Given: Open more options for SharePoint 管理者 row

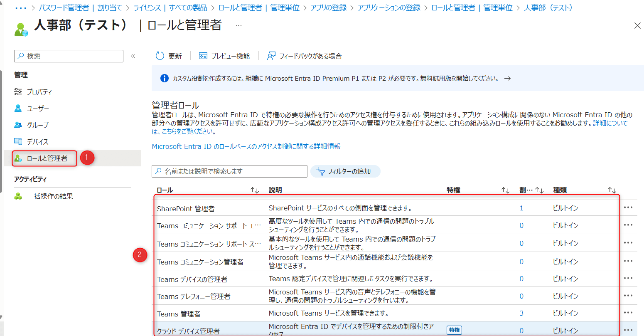Looking at the screenshot, I should [x=628, y=208].
